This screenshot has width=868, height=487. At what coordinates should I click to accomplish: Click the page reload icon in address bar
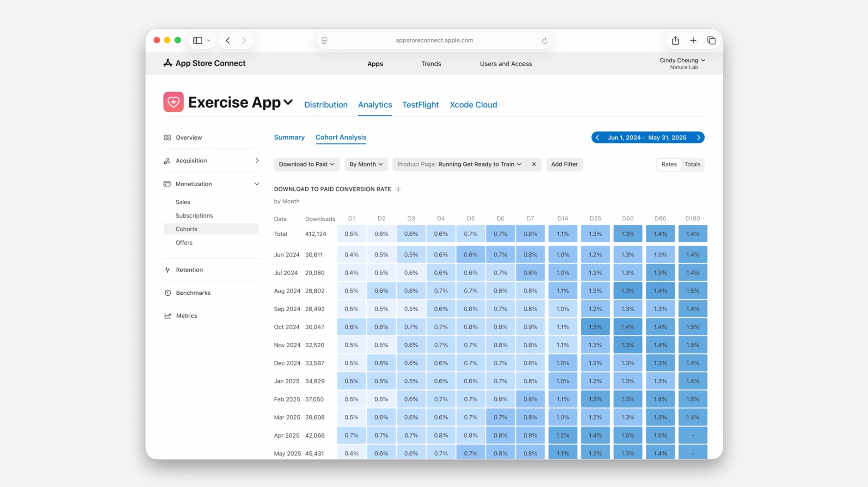[545, 41]
